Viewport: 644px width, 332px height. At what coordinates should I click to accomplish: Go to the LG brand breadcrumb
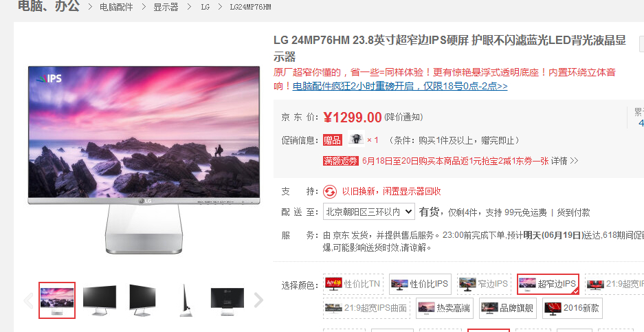[206, 7]
